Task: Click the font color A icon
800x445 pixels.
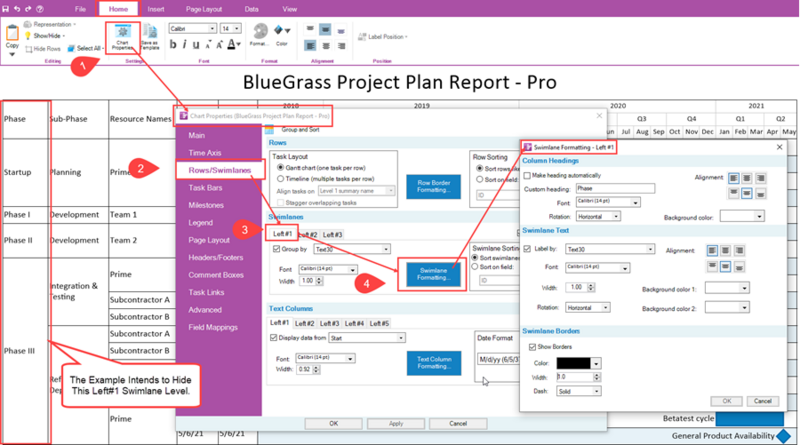Action: 232,45
